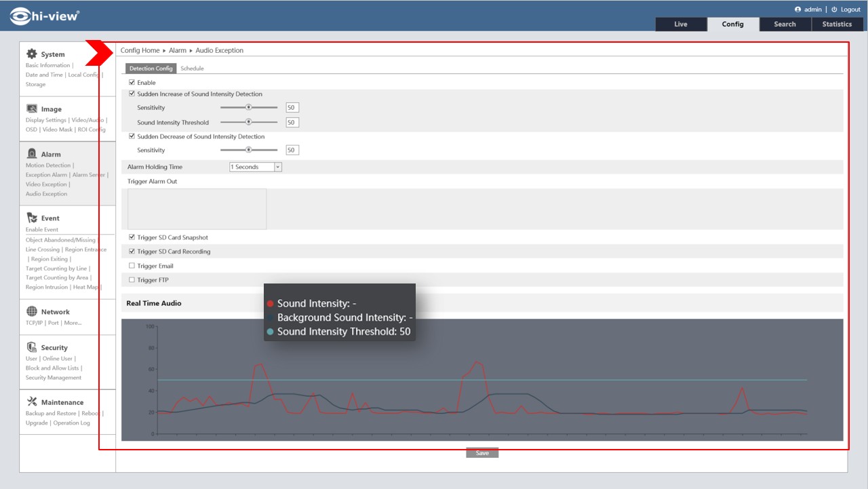
Task: Check the Trigger FTP option
Action: tap(132, 280)
